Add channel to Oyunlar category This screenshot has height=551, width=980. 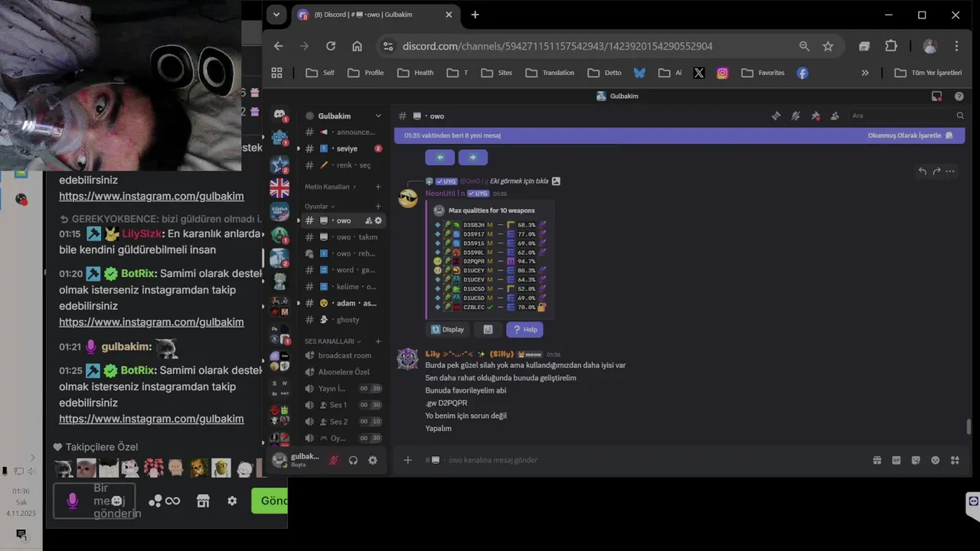tap(378, 206)
